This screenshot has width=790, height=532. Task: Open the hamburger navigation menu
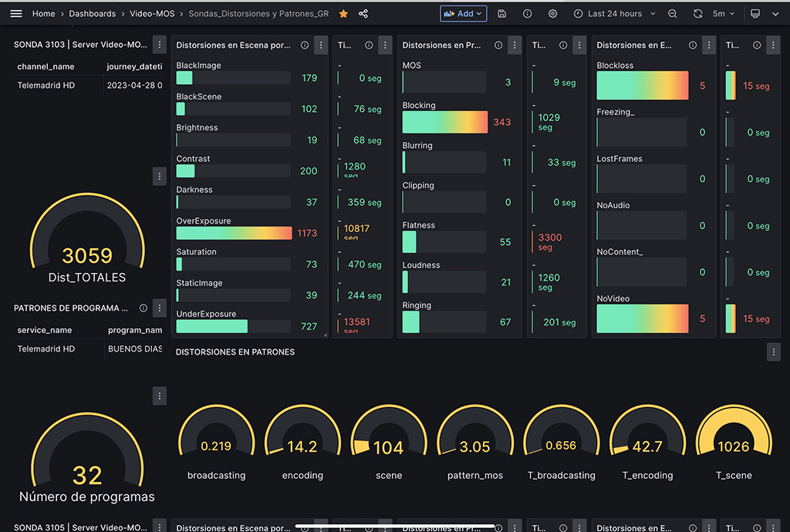click(15, 14)
